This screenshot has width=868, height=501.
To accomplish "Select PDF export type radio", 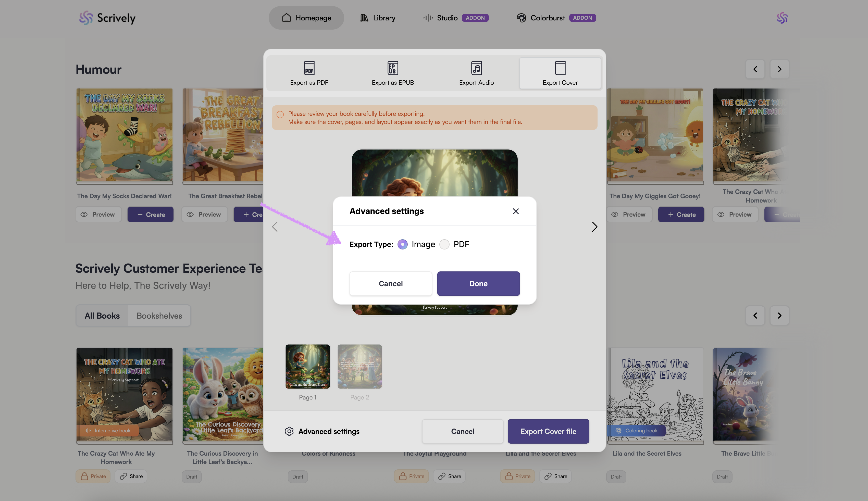I will (444, 244).
